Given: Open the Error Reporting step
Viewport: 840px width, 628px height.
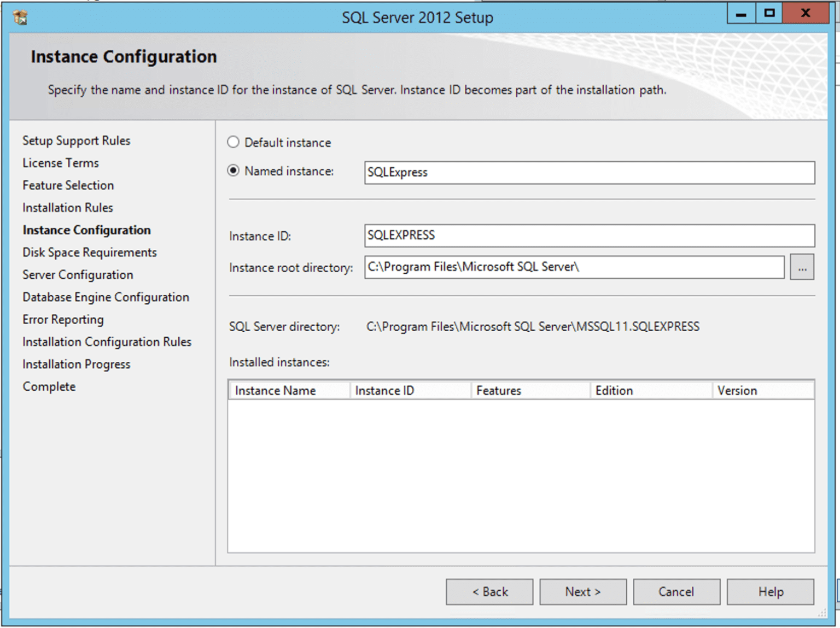Looking at the screenshot, I should pyautogui.click(x=63, y=319).
